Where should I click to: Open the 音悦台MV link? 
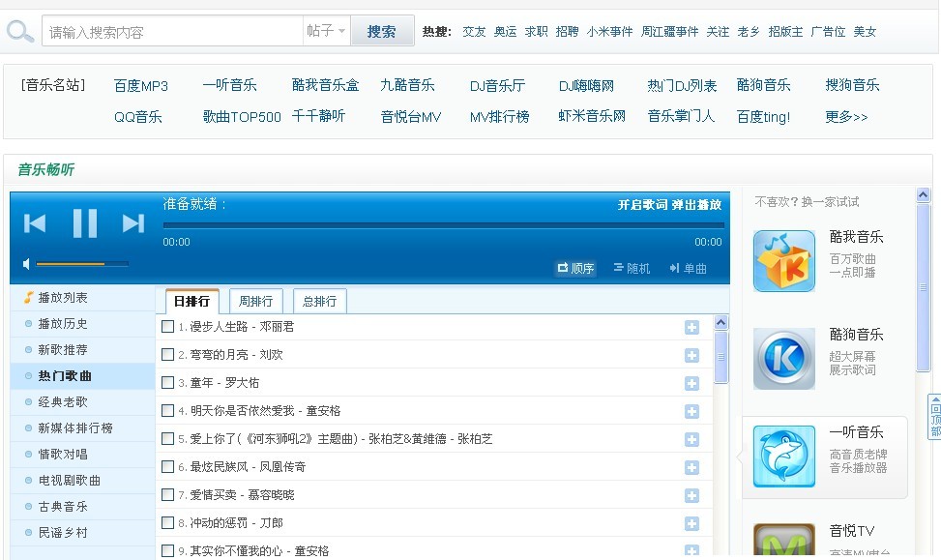pyautogui.click(x=411, y=116)
